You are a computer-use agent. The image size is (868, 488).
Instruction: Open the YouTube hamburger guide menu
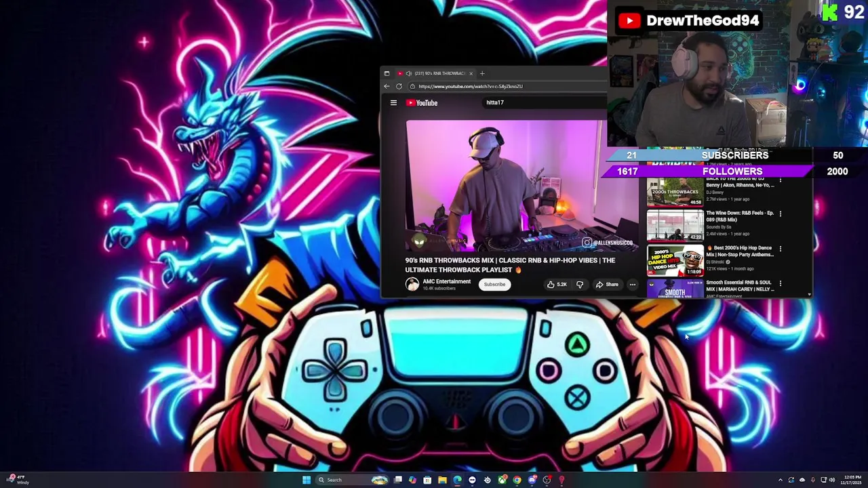[393, 103]
